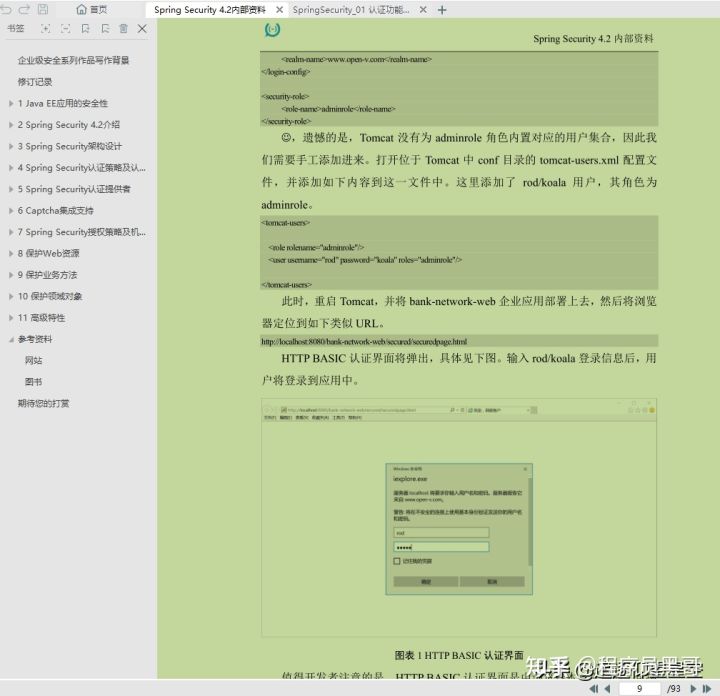The width and height of the screenshot is (720, 696).
Task: Open the 图书 bookmark entry
Action: coord(34,382)
